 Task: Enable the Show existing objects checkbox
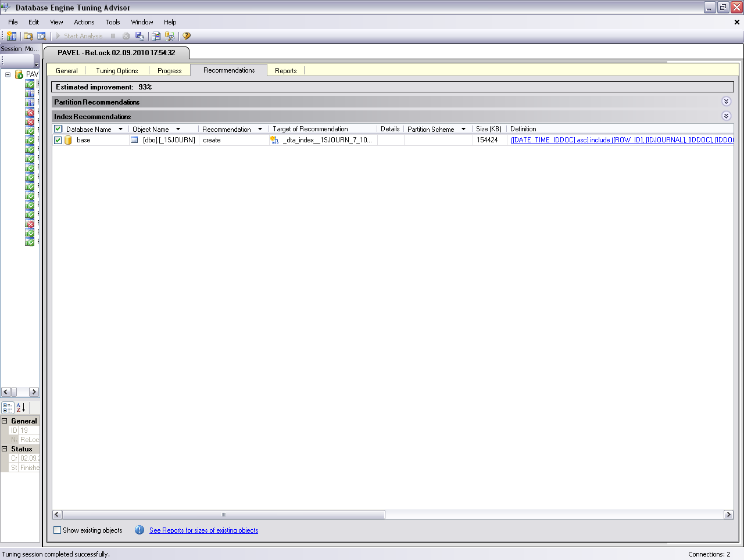tap(58, 530)
